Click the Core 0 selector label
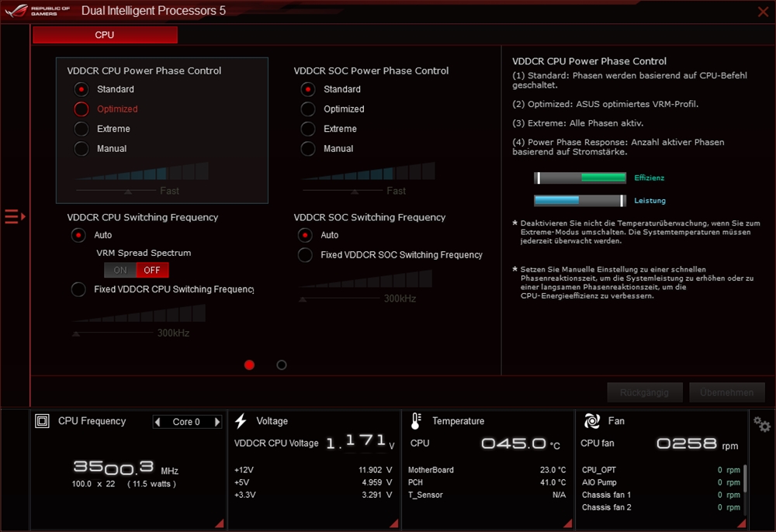This screenshot has width=776, height=532. (x=186, y=422)
